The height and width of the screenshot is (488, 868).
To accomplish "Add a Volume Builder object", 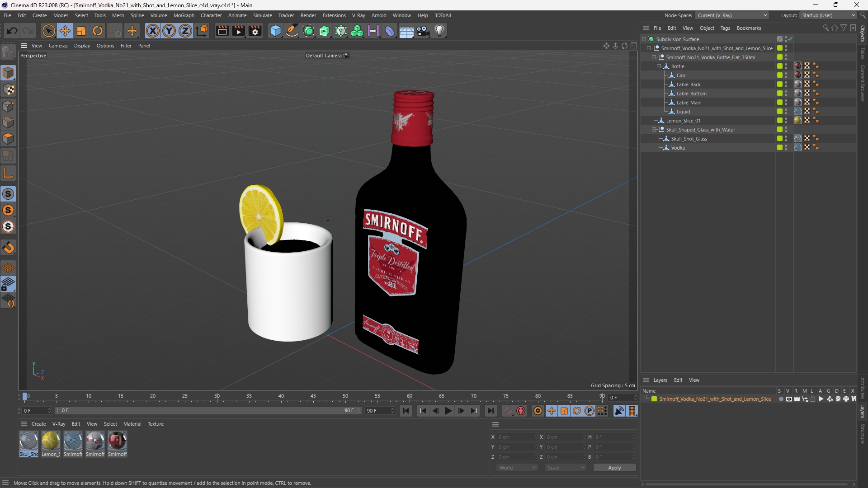I will coord(357,31).
